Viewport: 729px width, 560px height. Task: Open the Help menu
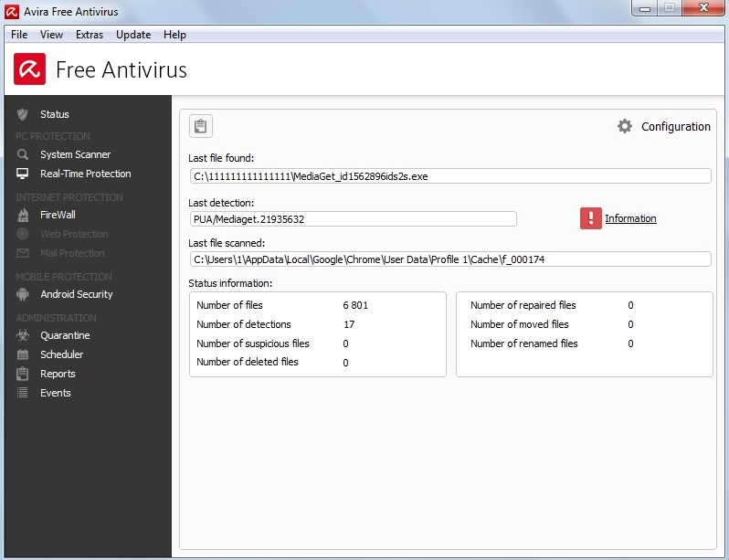(174, 35)
